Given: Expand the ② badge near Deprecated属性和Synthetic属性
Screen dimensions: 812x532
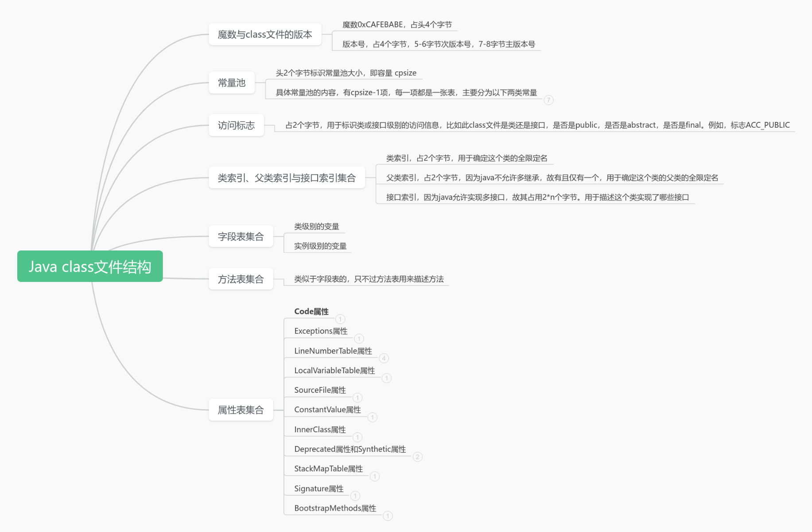Looking at the screenshot, I should (417, 457).
